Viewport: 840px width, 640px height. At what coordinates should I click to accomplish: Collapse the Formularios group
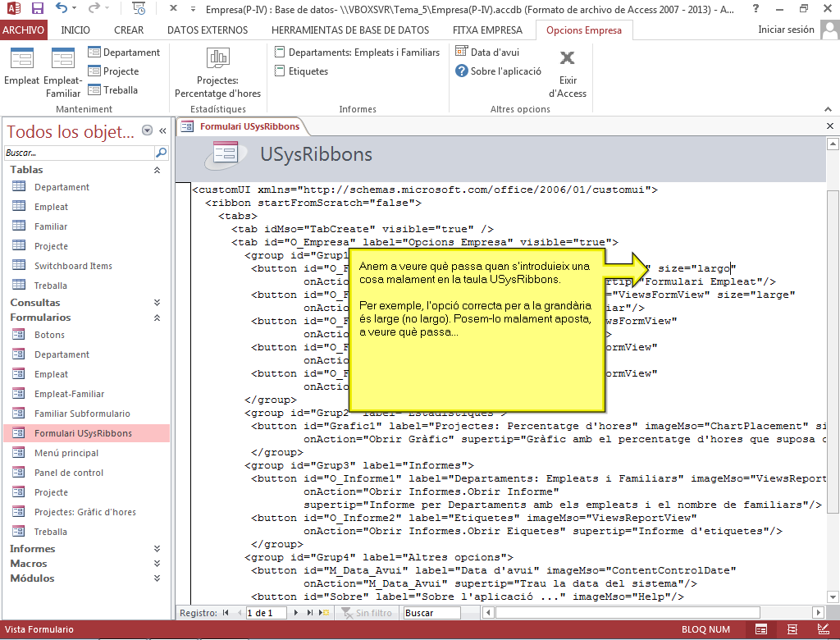(157, 318)
